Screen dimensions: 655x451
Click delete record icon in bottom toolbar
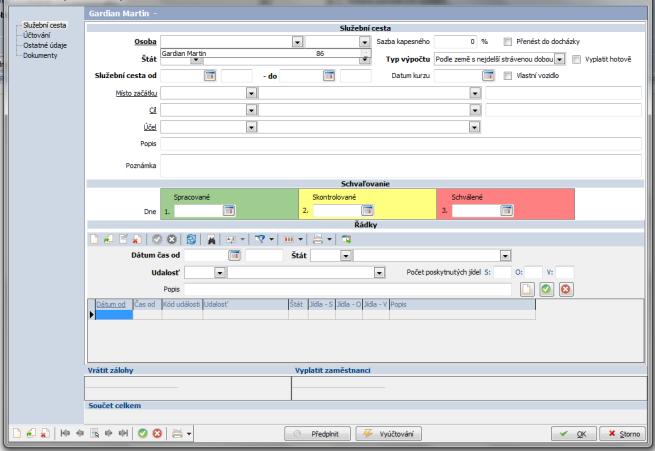[45, 433]
